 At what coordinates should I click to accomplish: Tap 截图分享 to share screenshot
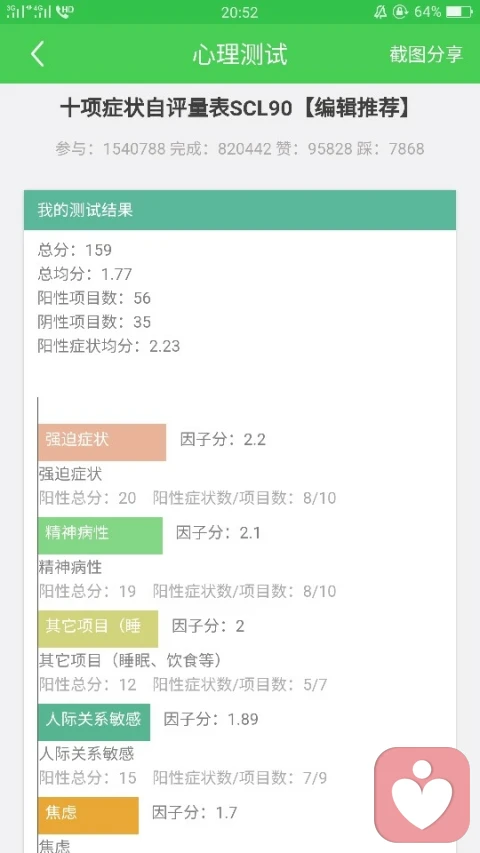[x=426, y=54]
